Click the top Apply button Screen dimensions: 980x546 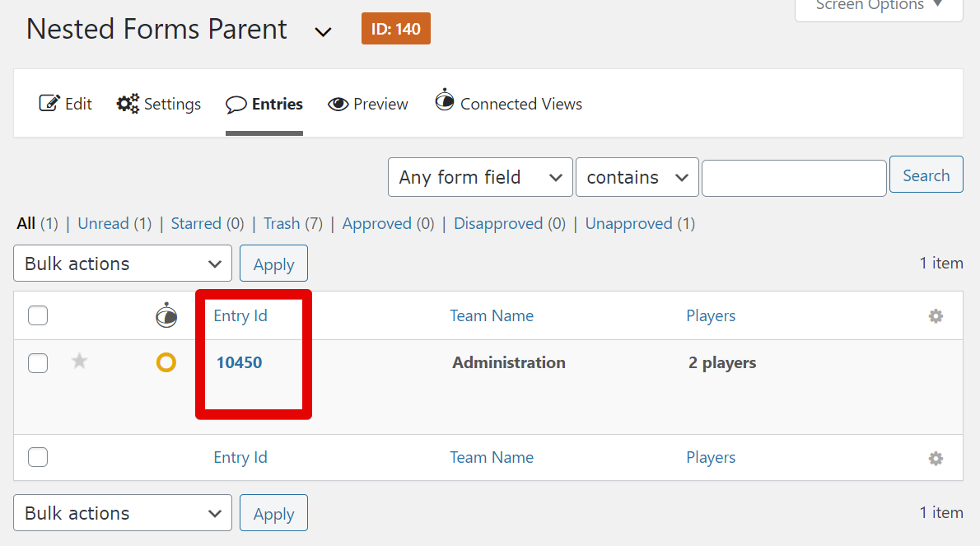[x=273, y=264]
